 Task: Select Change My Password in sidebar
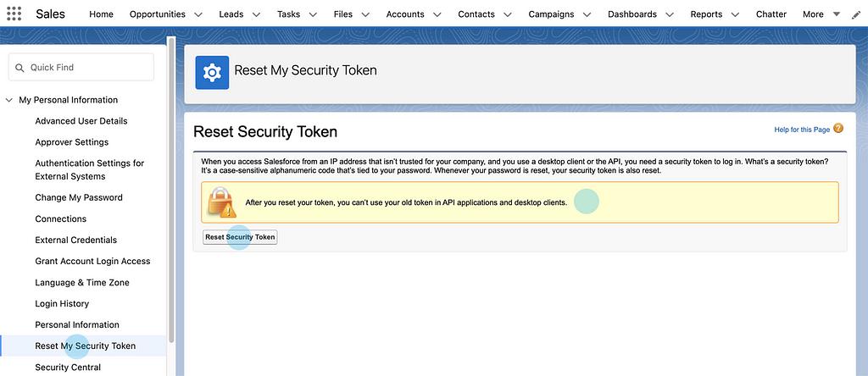tap(79, 197)
